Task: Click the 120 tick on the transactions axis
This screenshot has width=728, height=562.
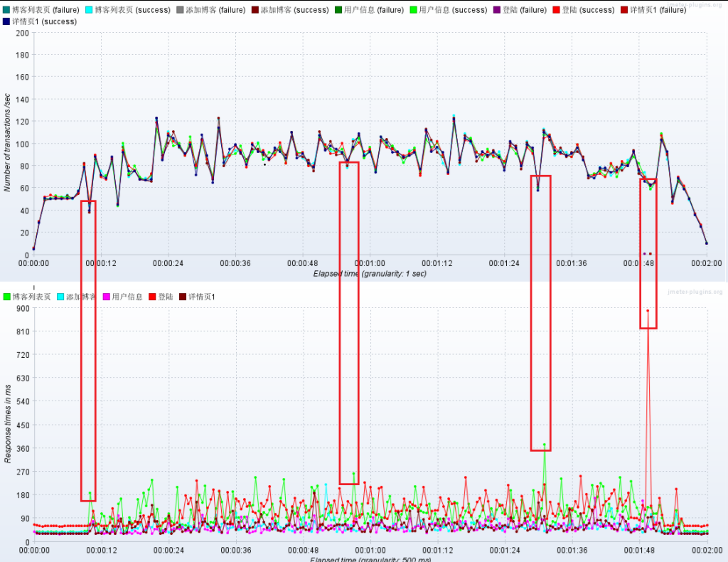Action: coord(22,122)
